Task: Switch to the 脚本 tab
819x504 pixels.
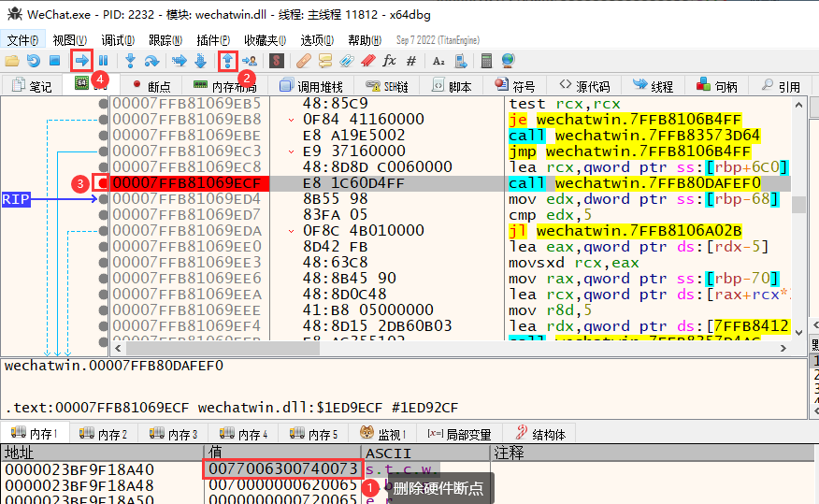Action: click(452, 86)
